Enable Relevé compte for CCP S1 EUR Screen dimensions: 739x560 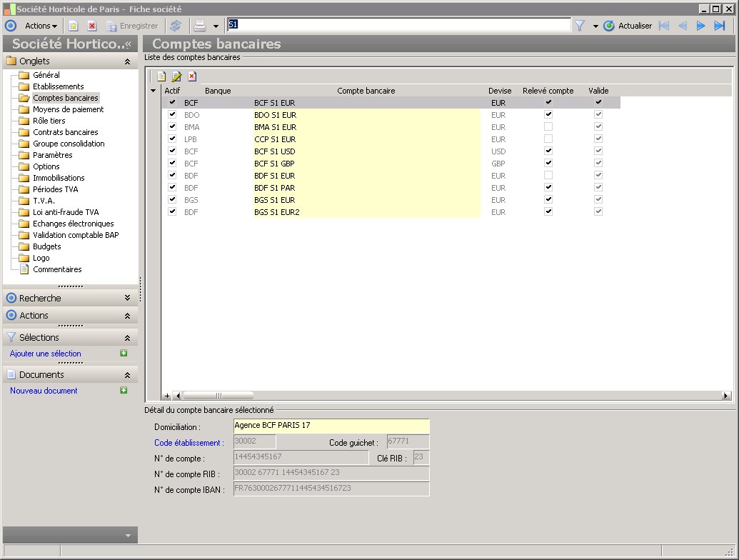click(548, 139)
